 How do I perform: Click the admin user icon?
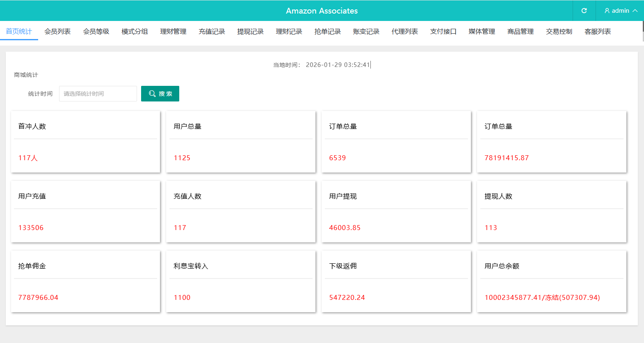point(607,11)
